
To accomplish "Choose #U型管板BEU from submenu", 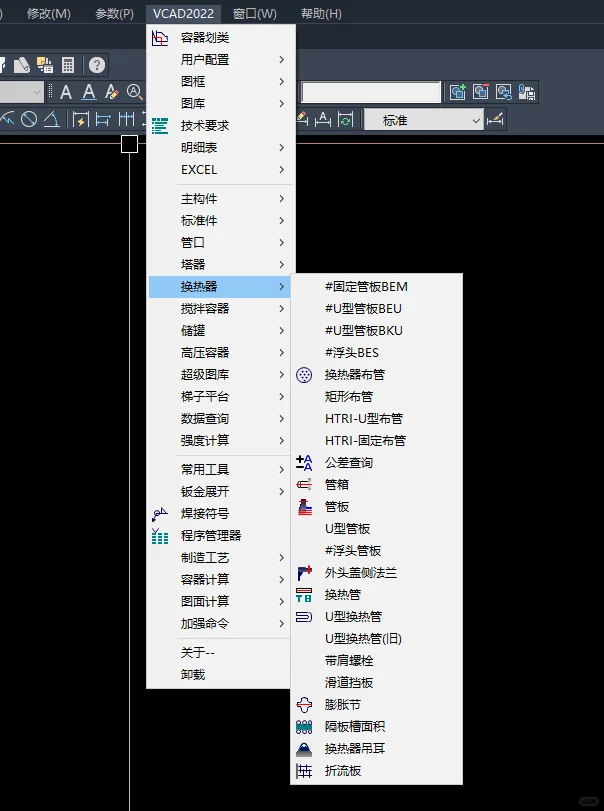I will [376, 309].
